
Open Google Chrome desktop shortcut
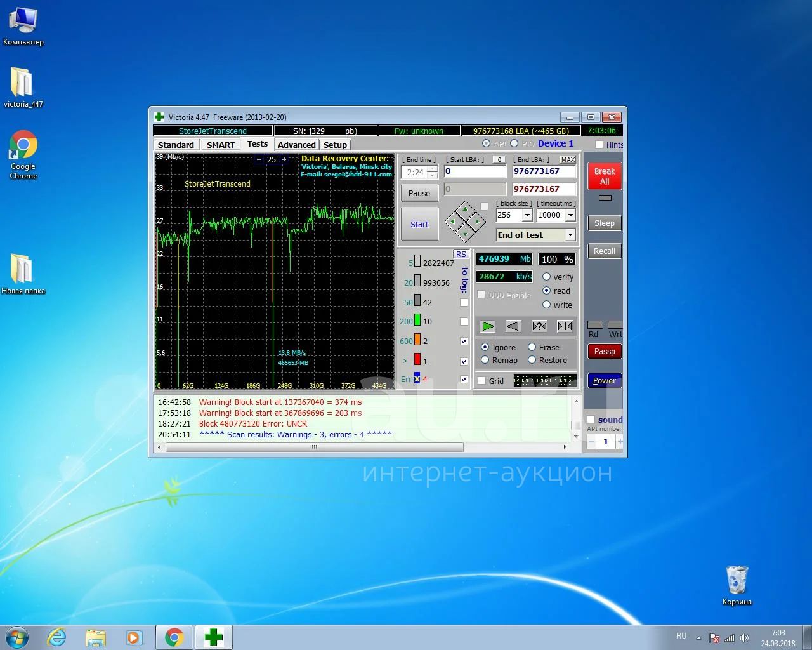23,156
